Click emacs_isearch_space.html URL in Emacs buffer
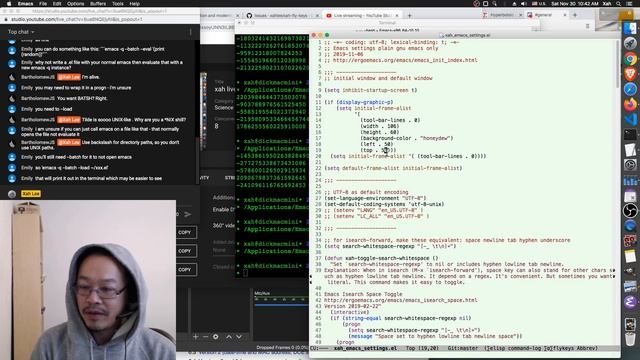 [400, 300]
